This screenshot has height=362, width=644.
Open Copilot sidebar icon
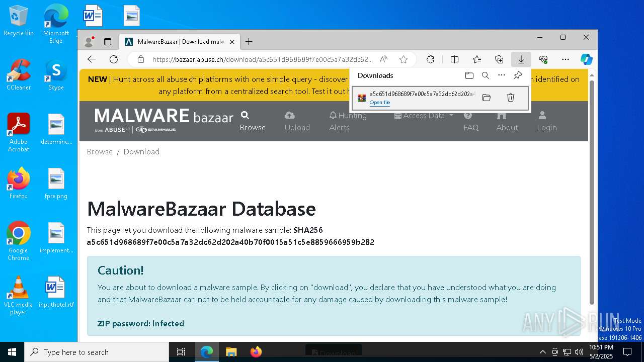pos(587,59)
